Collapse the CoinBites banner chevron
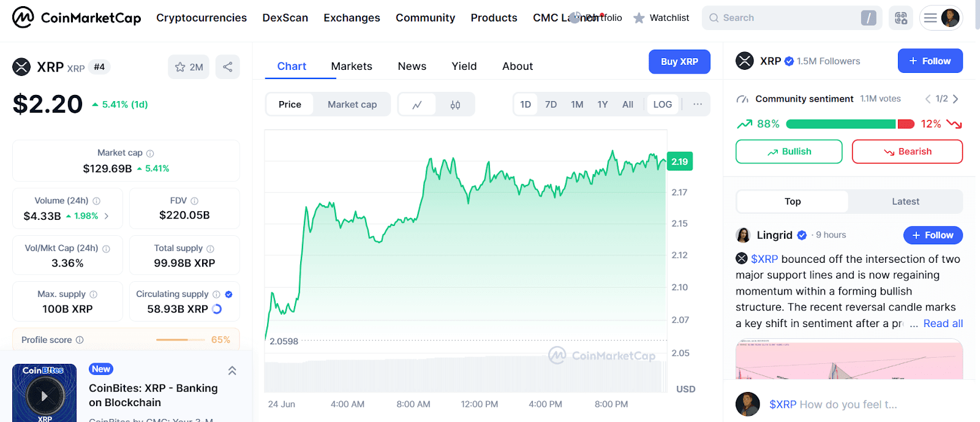The image size is (980, 422). click(232, 371)
